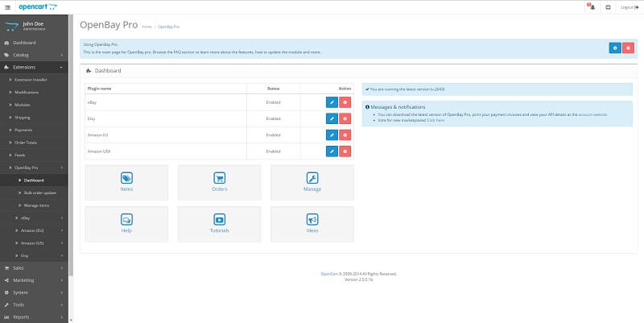Viewport: 644px width, 323px height.
Task: Open the Tutorials tile
Action: [x=219, y=224]
